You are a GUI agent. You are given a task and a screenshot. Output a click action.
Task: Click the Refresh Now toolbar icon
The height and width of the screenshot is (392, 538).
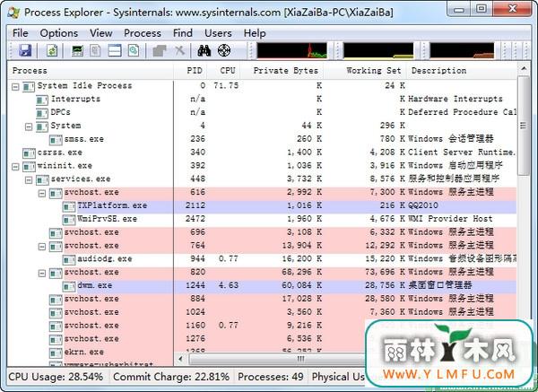pos(52,51)
